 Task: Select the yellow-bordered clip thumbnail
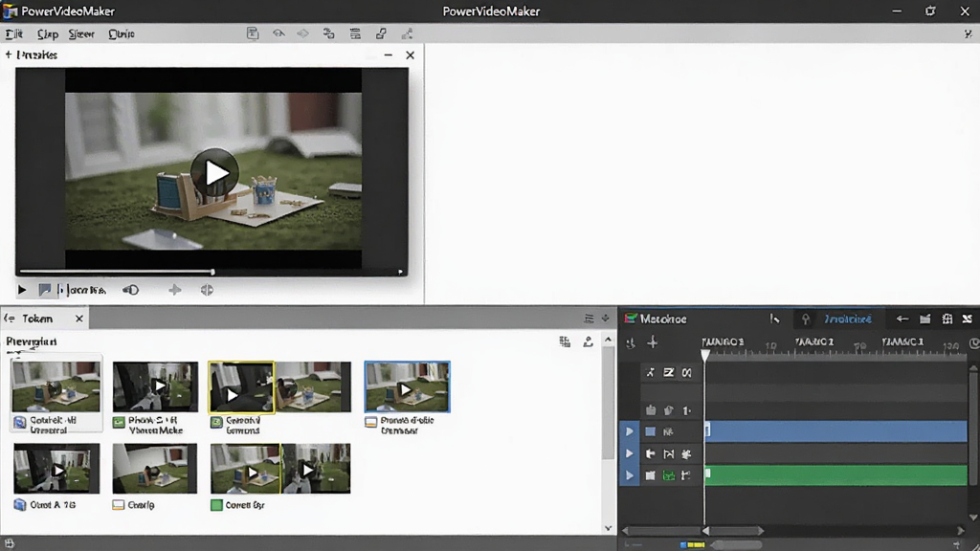tap(241, 387)
